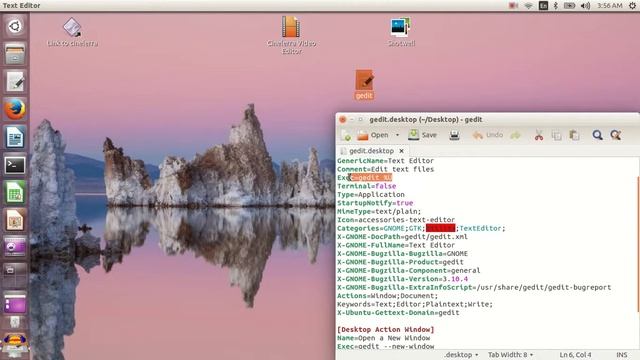Open Find and Replace tool
This screenshot has width=640, height=360.
(x=616, y=135)
